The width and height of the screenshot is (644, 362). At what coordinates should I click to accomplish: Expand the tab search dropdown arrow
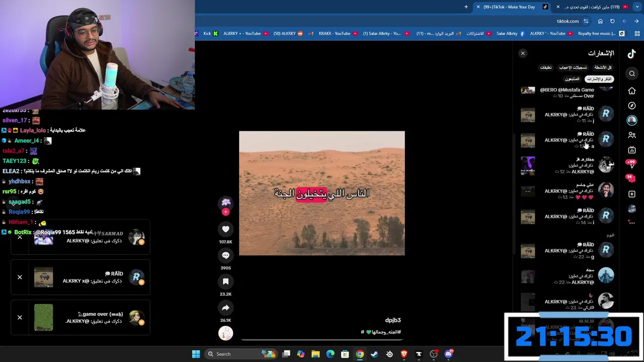point(637,7)
